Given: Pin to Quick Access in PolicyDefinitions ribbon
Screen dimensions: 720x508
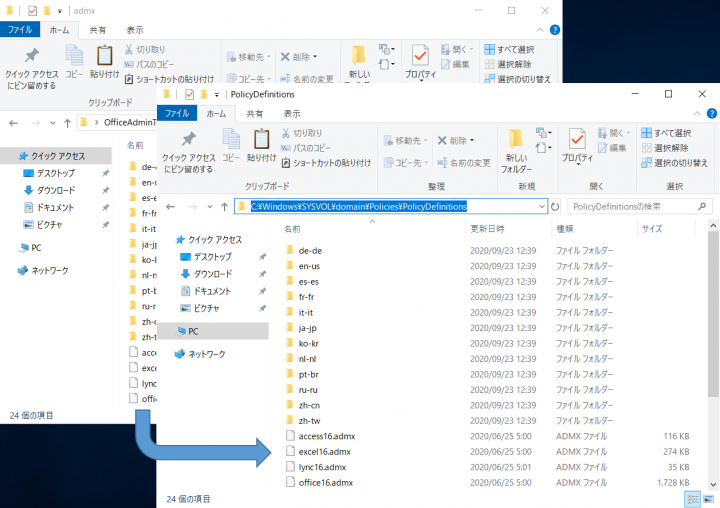Looking at the screenshot, I should pos(188,152).
